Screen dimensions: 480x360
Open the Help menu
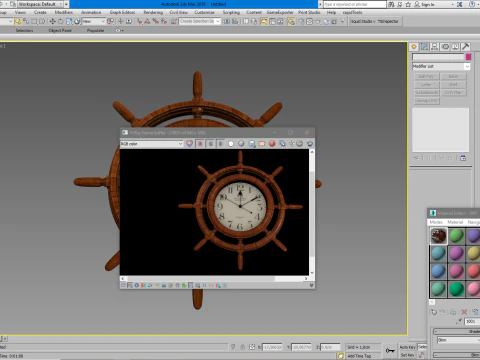coord(331,12)
